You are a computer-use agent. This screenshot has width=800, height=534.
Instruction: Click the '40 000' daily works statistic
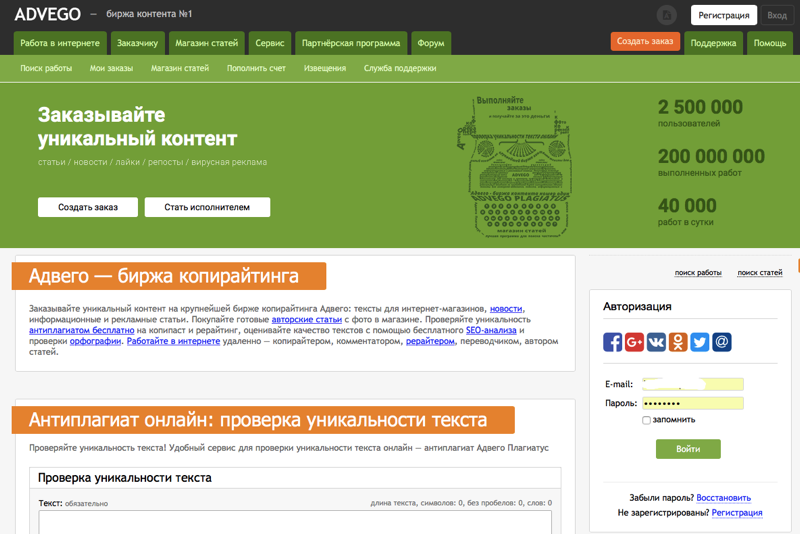click(687, 206)
